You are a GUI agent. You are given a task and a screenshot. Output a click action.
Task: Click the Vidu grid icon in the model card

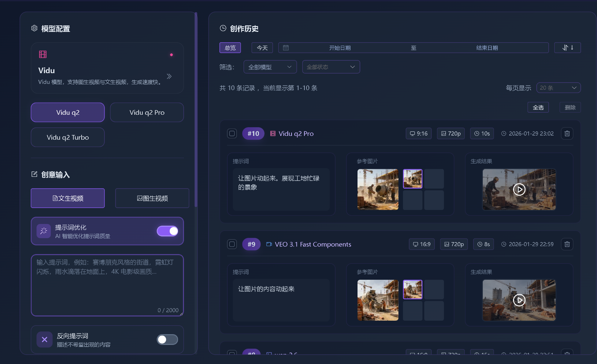point(42,54)
